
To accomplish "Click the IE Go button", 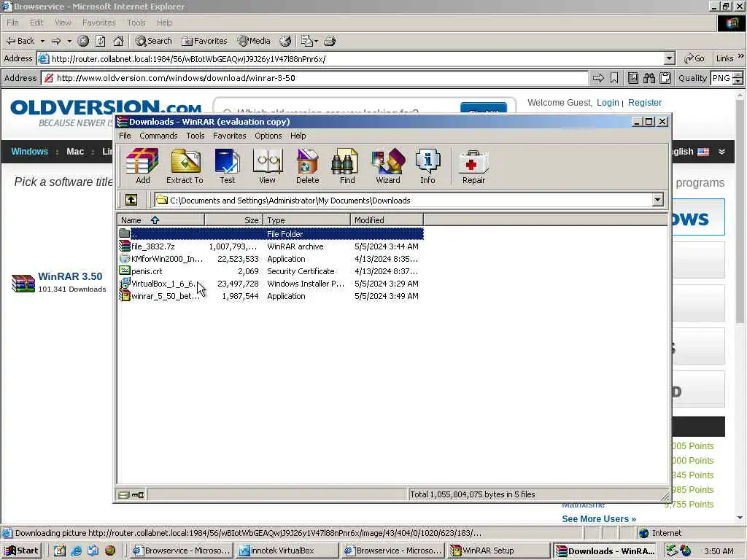I will [x=694, y=58].
